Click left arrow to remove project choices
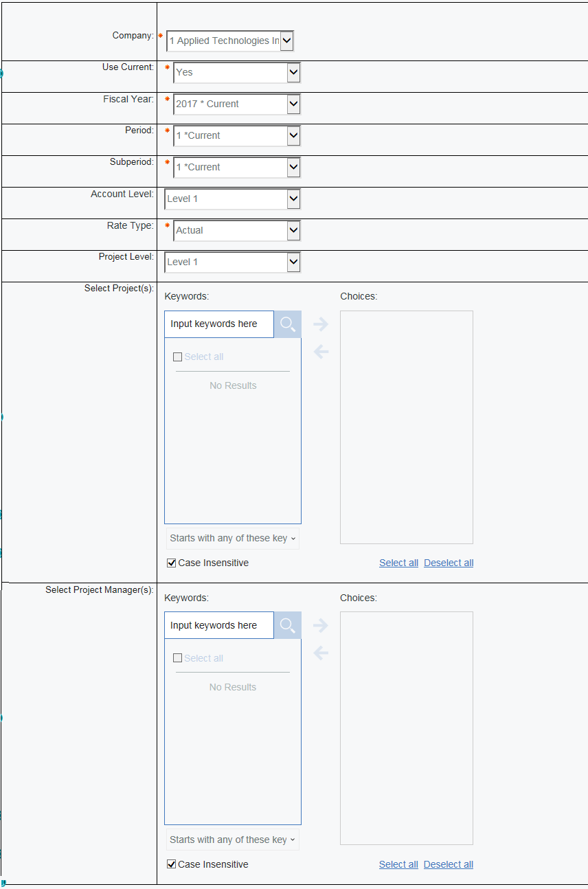Viewport: 588px width, 889px height. (x=321, y=352)
